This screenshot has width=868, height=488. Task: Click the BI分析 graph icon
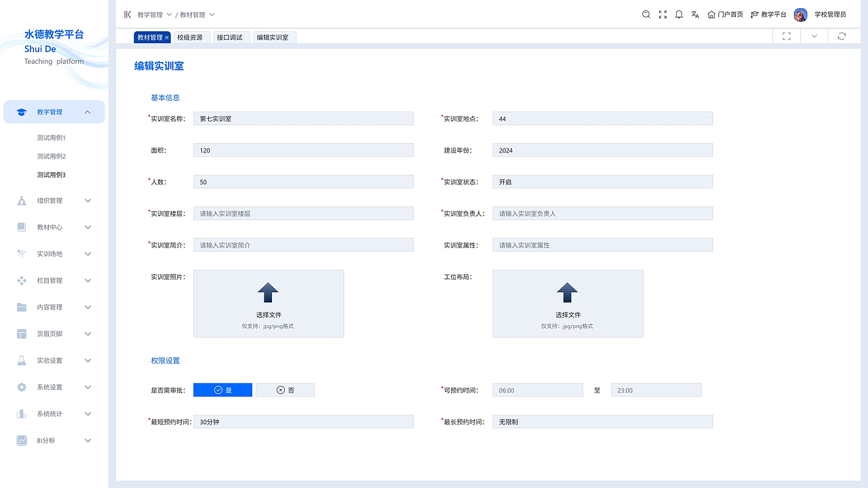click(x=22, y=441)
